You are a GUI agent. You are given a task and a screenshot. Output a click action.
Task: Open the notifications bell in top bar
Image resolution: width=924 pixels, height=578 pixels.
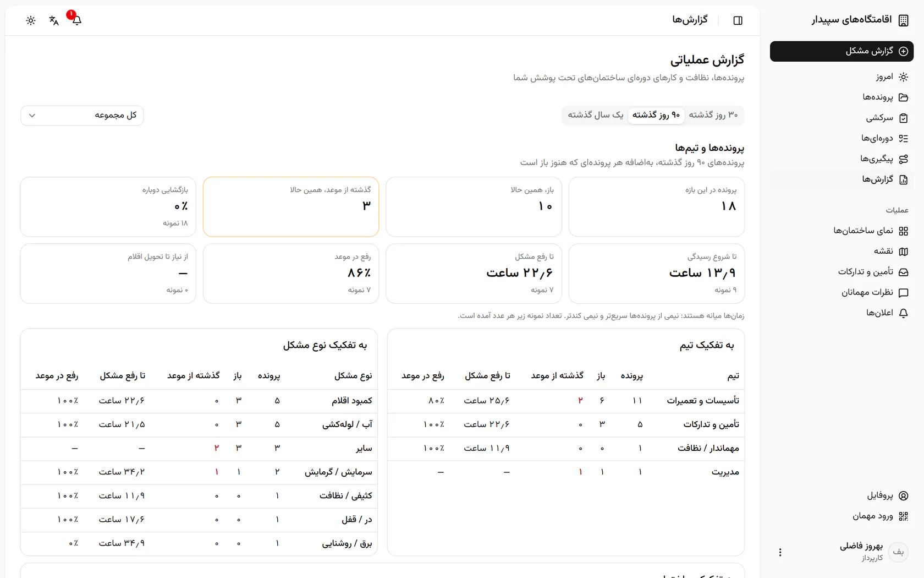pyautogui.click(x=77, y=20)
